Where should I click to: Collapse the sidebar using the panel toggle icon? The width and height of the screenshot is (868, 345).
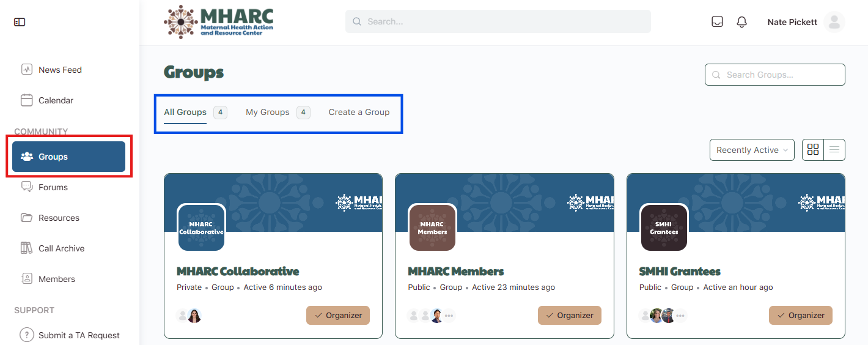pos(20,22)
